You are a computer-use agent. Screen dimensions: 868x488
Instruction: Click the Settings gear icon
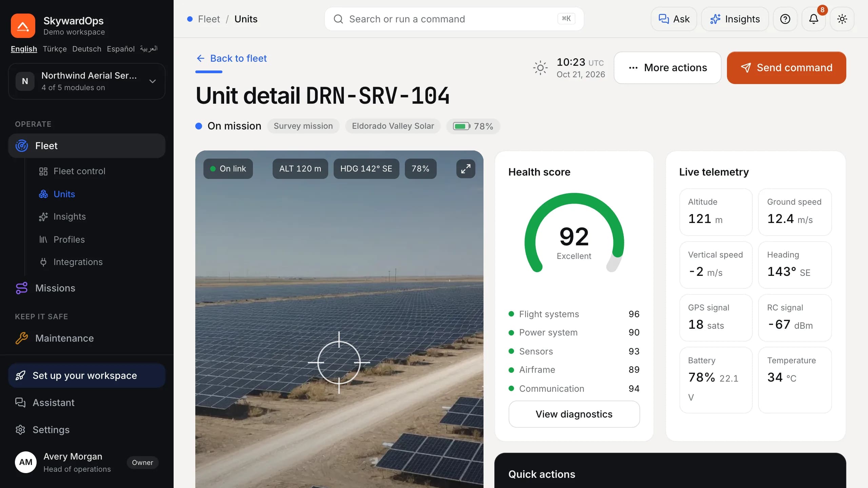point(20,430)
